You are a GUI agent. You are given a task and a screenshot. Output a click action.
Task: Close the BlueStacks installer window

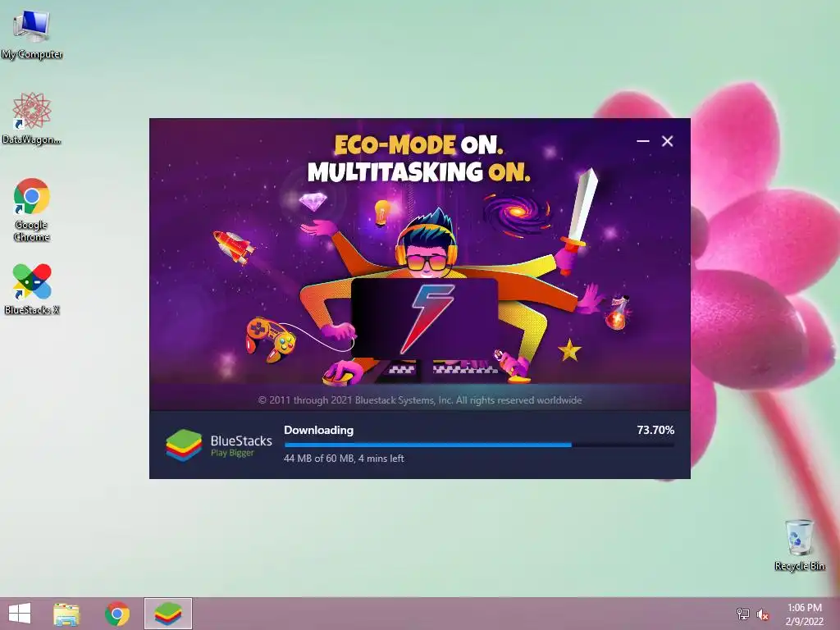[x=667, y=141]
